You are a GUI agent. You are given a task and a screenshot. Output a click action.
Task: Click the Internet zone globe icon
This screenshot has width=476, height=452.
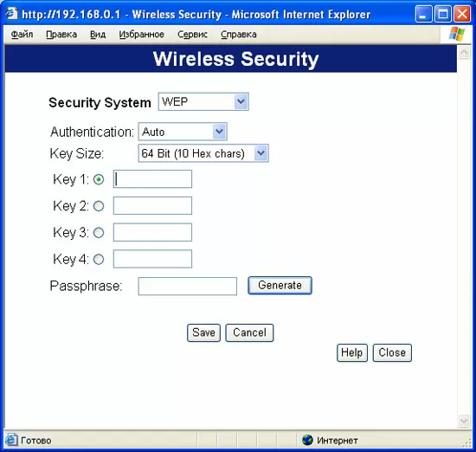[x=307, y=440]
